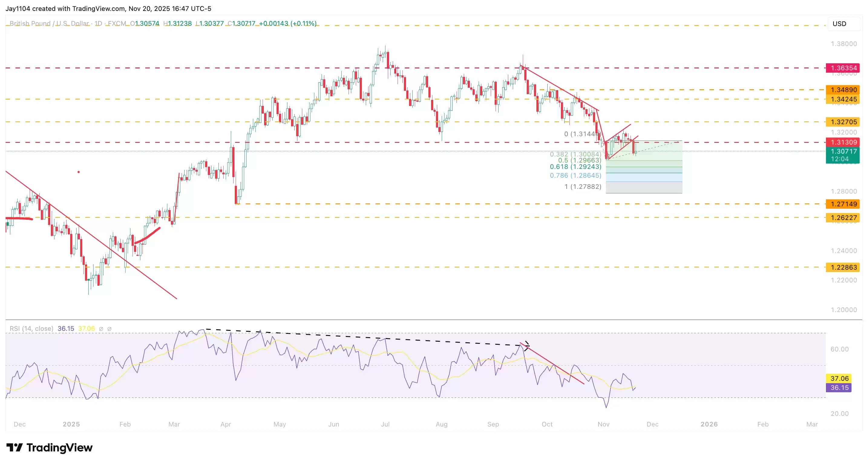The image size is (868, 464).
Task: Select the 1.36354 red price label
Action: (842, 68)
